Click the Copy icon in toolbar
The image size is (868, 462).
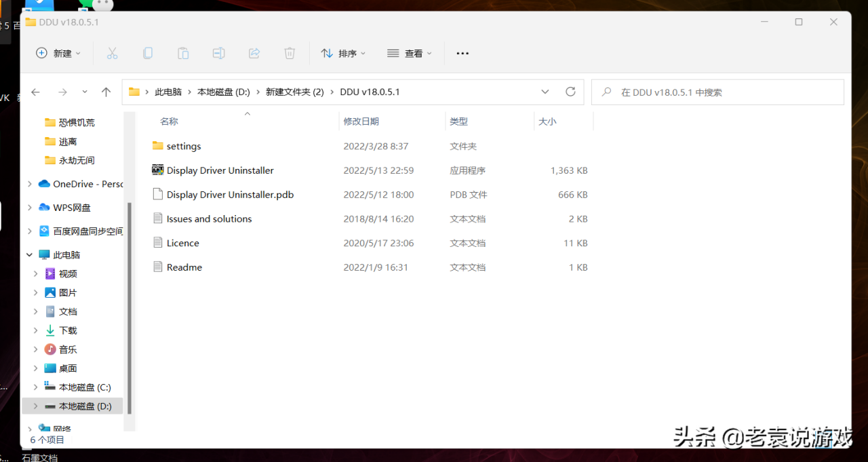148,53
